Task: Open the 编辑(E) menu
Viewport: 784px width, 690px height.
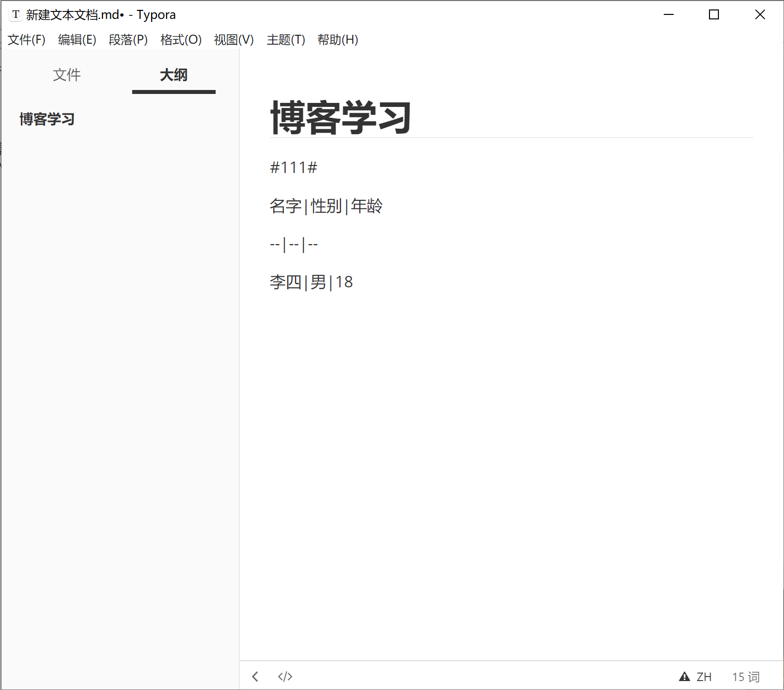Action: 77,40
